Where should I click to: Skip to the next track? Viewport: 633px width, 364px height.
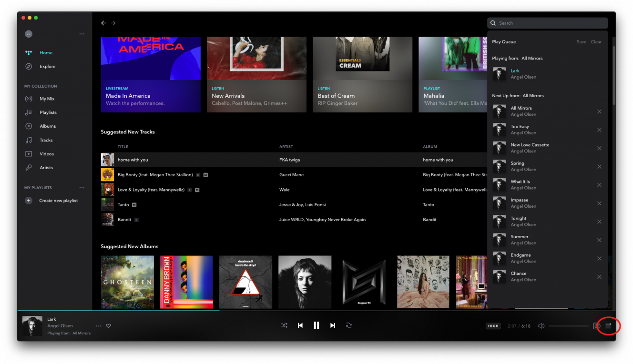(x=333, y=325)
